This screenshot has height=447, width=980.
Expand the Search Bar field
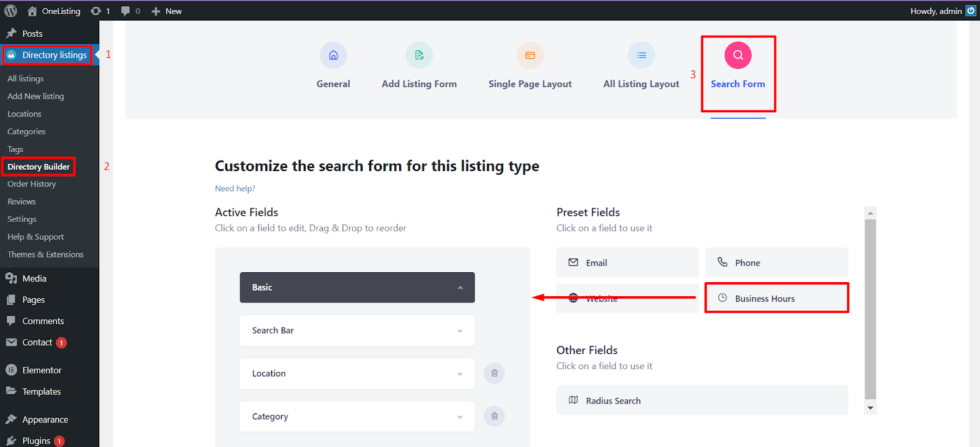[x=357, y=330]
